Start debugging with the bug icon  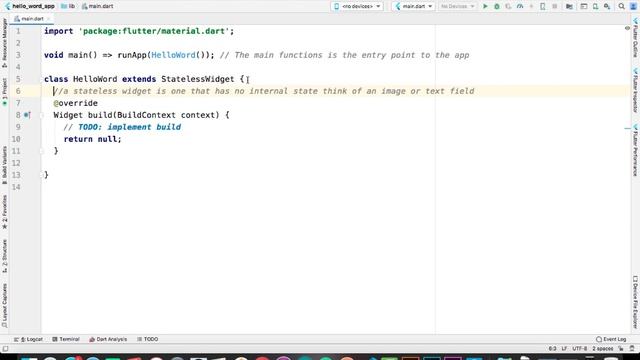[x=497, y=6]
